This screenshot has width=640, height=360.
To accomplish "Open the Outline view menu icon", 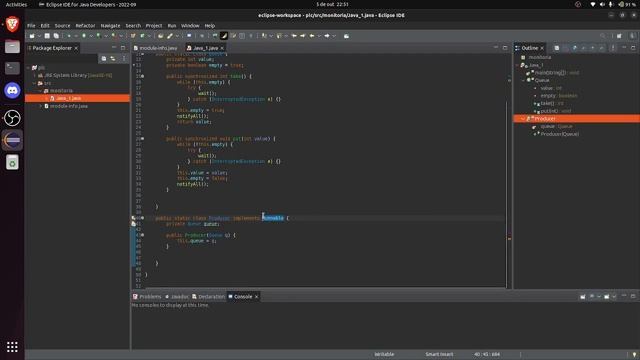I will 613,48.
